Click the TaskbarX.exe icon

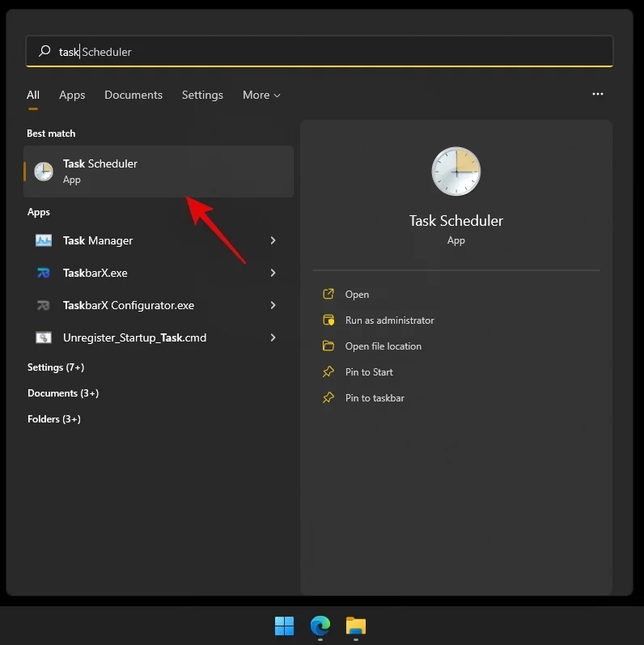click(44, 273)
